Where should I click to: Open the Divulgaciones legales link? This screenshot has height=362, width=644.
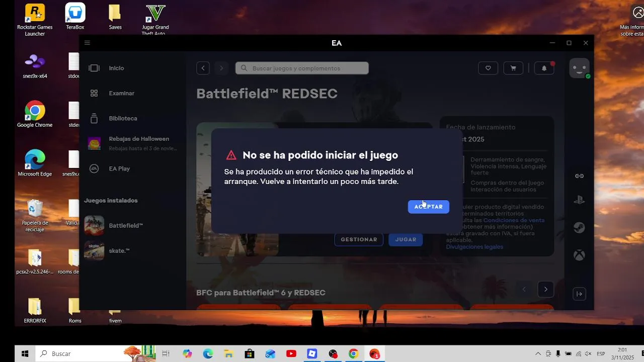coord(474,247)
